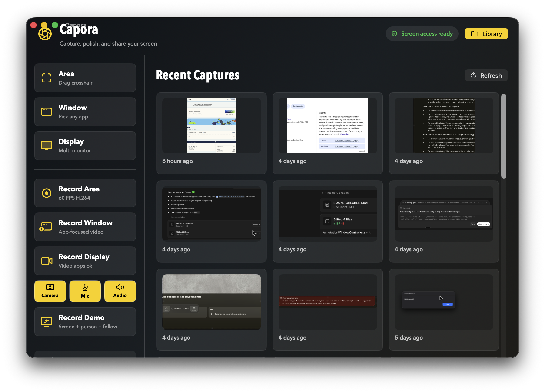Screen dimensions: 545x392
Task: Click the Multi-monitor subtitle
Action: pos(74,150)
